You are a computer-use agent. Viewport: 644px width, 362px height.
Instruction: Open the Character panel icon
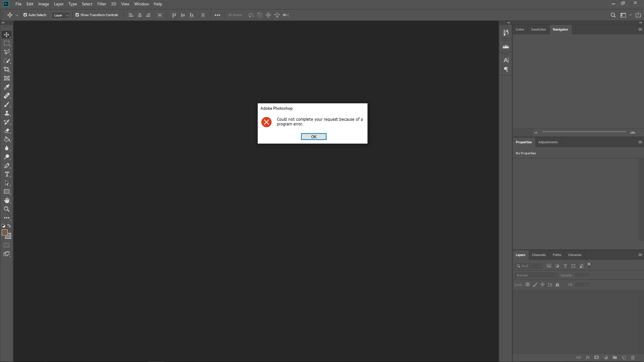tap(506, 60)
